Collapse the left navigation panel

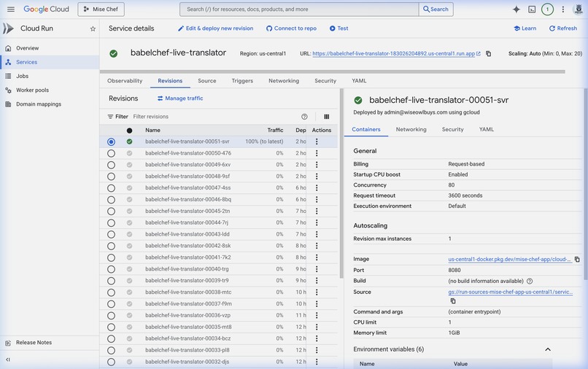(8, 360)
